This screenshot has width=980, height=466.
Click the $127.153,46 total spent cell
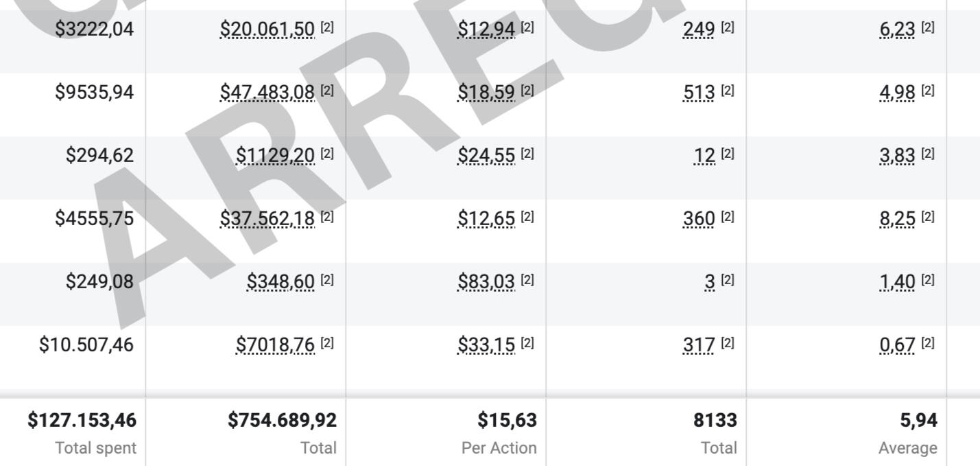[x=82, y=420]
